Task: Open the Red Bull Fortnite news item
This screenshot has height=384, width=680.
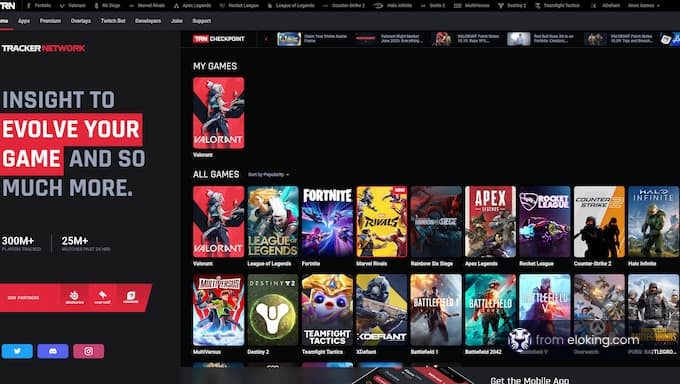Action: (541, 39)
